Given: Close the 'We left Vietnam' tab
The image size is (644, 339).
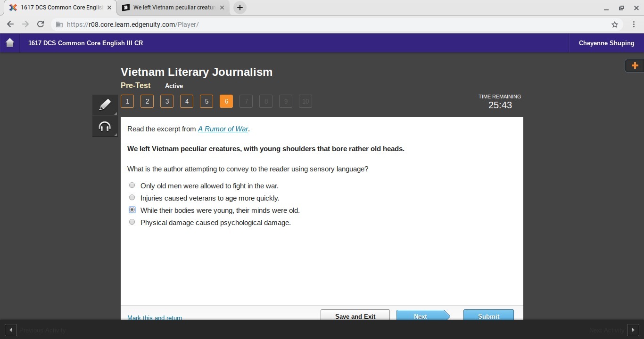Looking at the screenshot, I should (x=222, y=8).
